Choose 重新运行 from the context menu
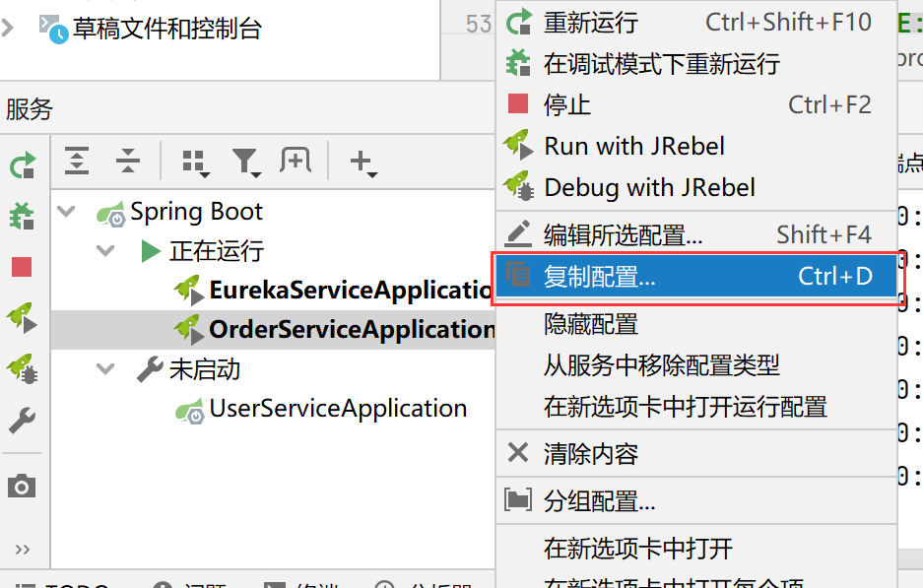The width and height of the screenshot is (923, 588). point(696,23)
